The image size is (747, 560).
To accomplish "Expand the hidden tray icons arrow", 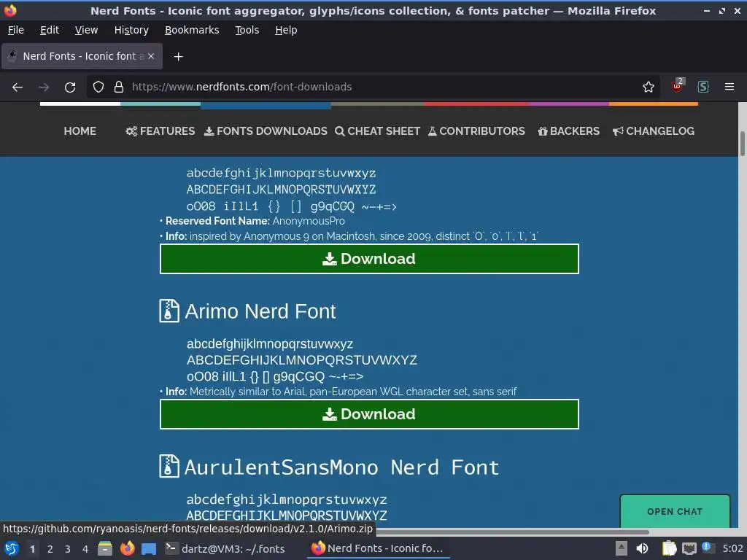I will tap(622, 548).
